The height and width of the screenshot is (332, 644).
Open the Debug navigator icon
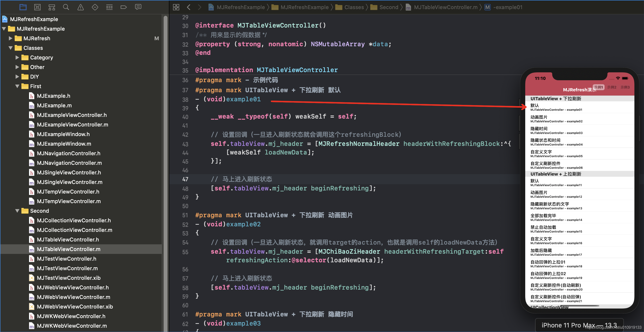[109, 7]
